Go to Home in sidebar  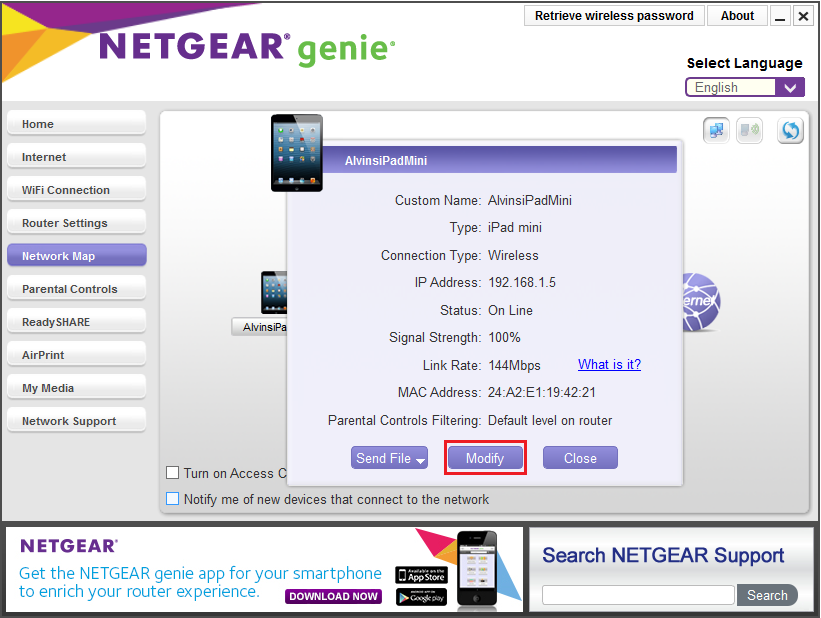76,124
